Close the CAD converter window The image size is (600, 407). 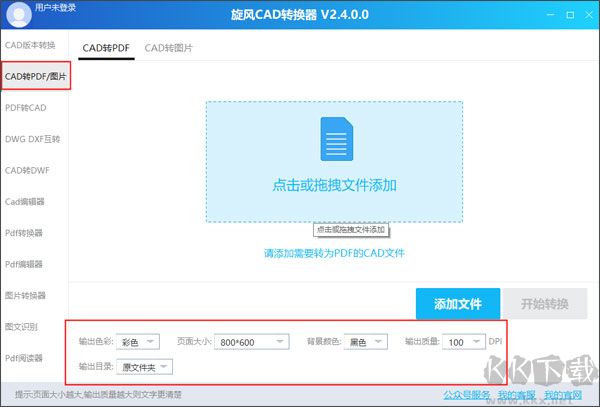coord(589,15)
